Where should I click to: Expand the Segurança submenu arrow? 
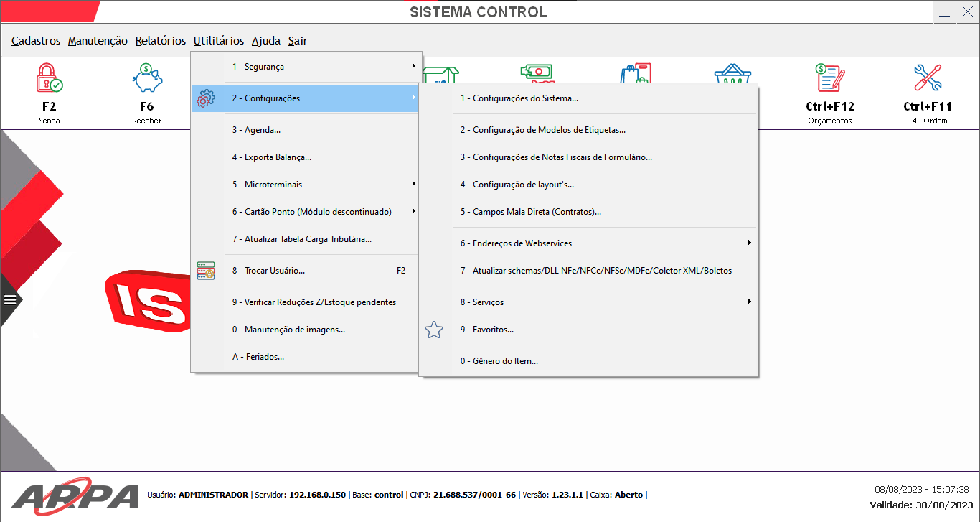click(413, 67)
